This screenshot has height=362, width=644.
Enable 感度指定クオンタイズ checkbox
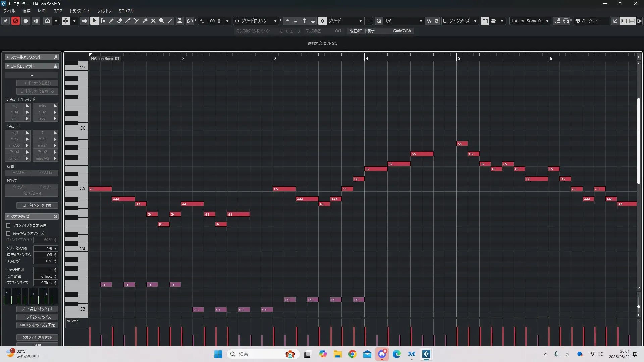8,233
